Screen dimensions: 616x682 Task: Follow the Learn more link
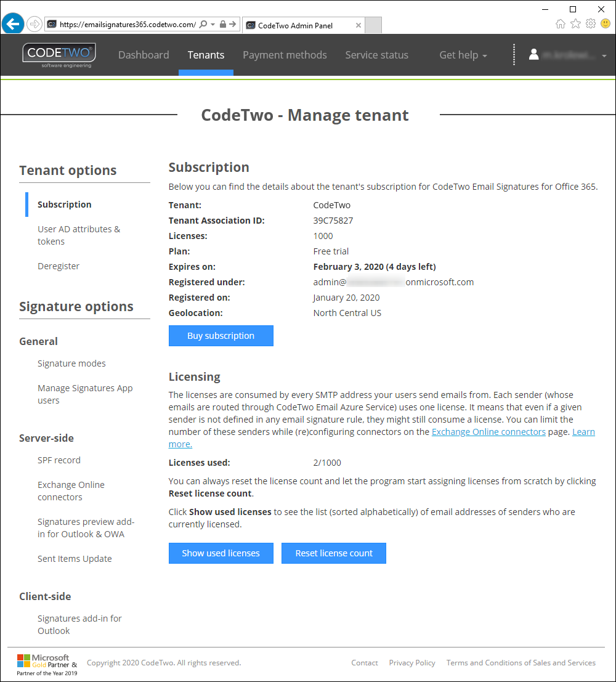(x=583, y=432)
